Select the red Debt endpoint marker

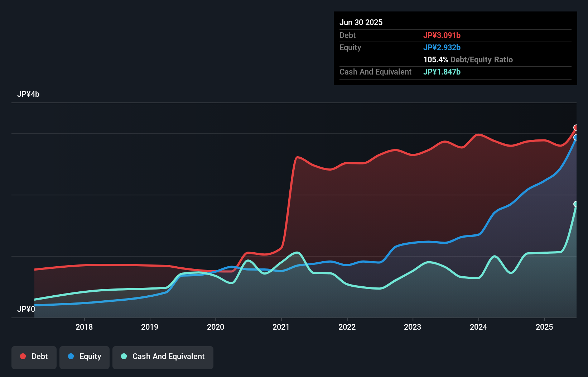click(x=576, y=127)
